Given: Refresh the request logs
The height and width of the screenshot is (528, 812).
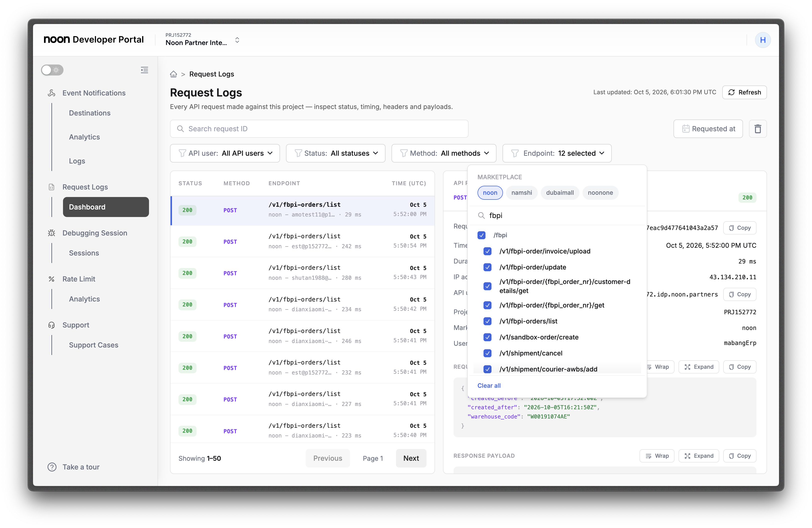Looking at the screenshot, I should (x=744, y=92).
